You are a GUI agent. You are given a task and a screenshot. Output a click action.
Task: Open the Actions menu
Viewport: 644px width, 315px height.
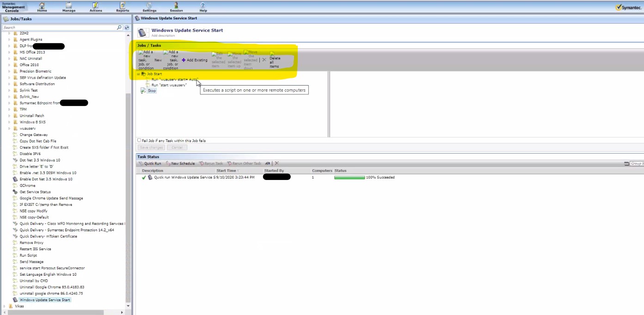tap(96, 6)
